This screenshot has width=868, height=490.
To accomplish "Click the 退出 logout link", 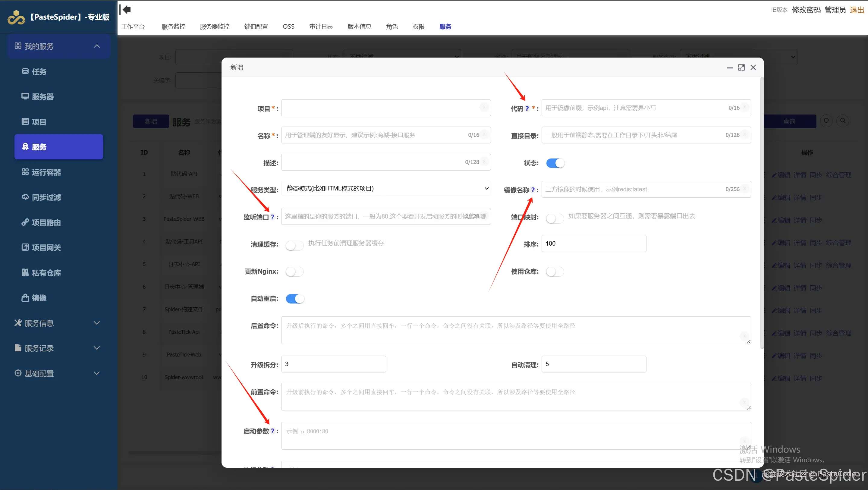I will [x=856, y=10].
